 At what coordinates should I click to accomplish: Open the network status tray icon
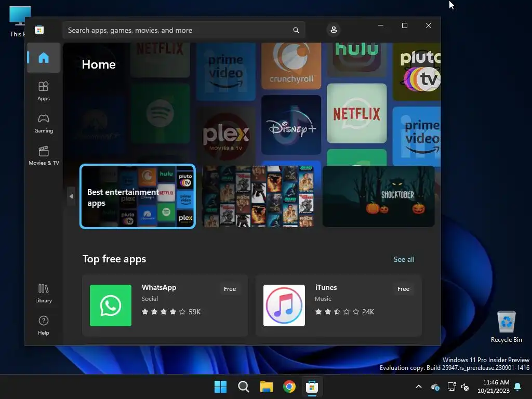(x=451, y=387)
